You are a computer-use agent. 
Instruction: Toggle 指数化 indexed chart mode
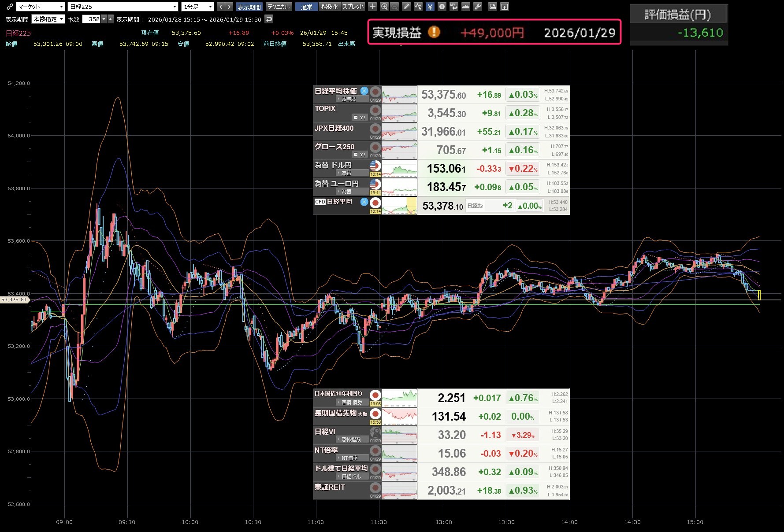(329, 7)
